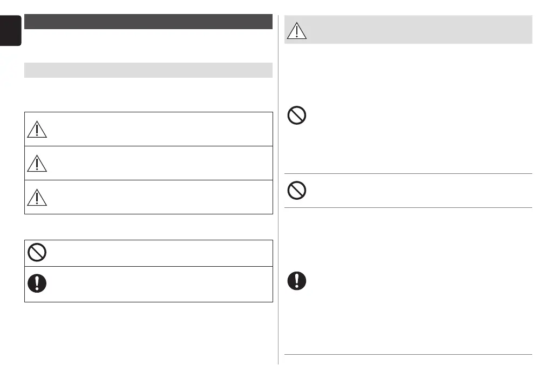Select the black exclamation circle in the right column

click(297, 281)
